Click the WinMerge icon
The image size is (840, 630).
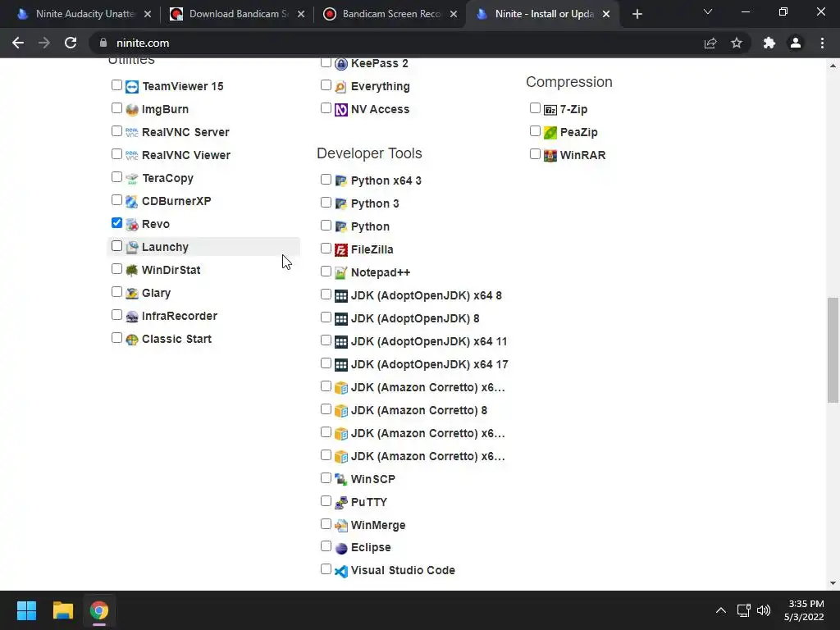pos(340,525)
